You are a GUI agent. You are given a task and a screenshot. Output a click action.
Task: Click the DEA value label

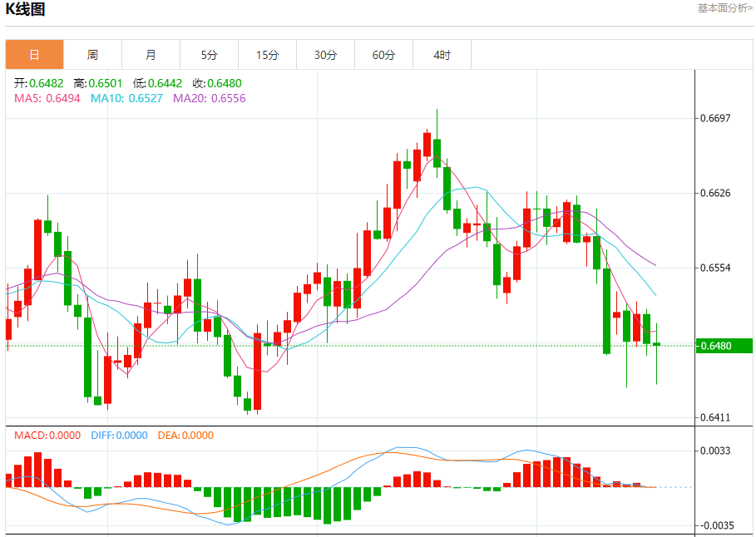click(x=185, y=435)
